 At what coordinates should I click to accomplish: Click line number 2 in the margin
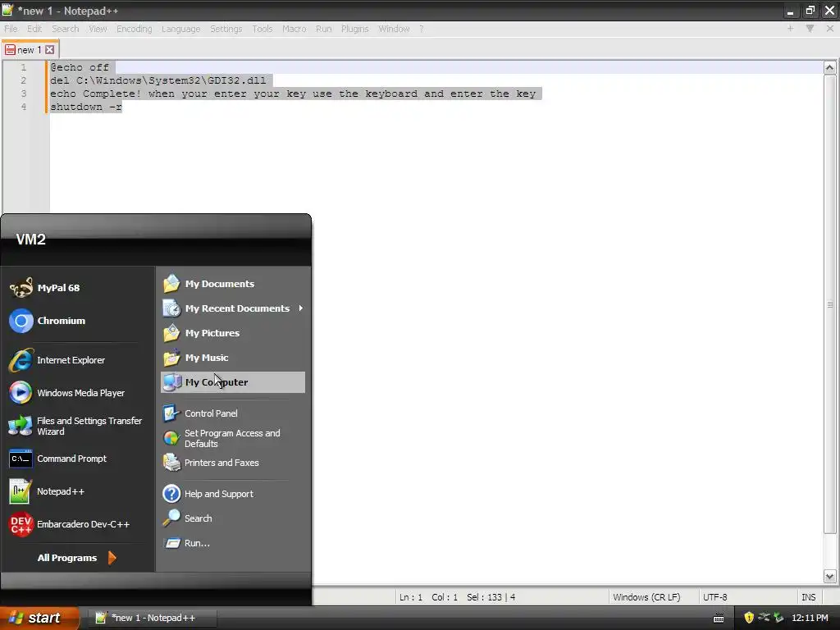23,80
